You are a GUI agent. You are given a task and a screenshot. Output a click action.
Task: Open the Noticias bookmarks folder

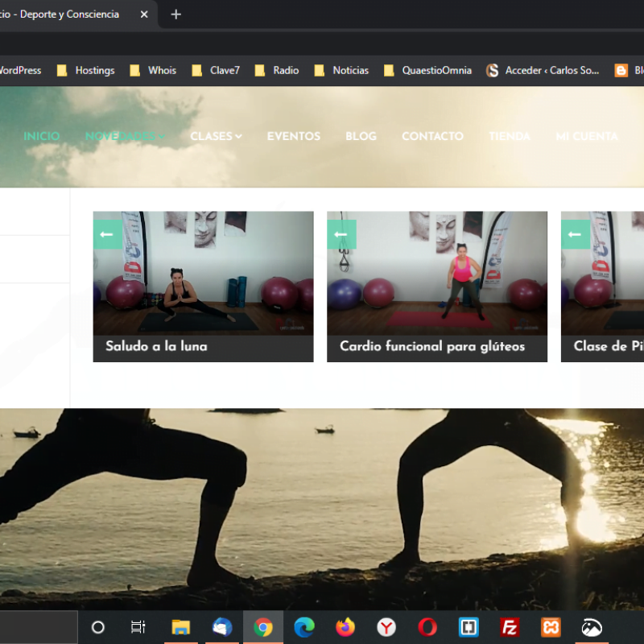pyautogui.click(x=342, y=71)
